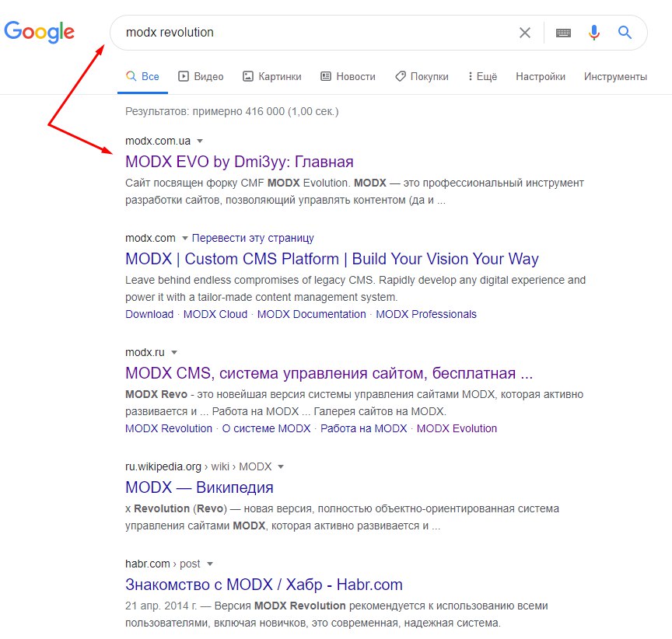Click the Google logo
672x639 pixels.
coord(39,32)
